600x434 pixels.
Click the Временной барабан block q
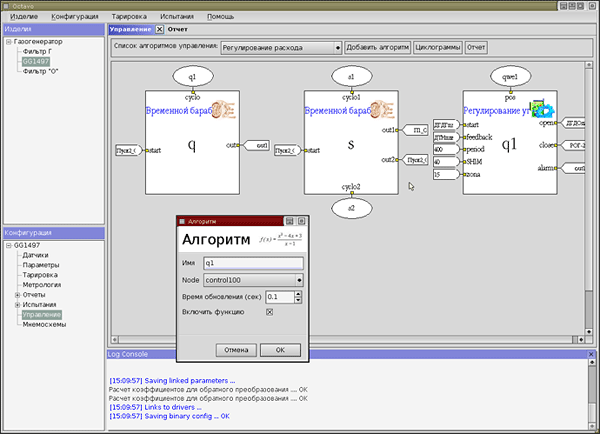pos(192,143)
